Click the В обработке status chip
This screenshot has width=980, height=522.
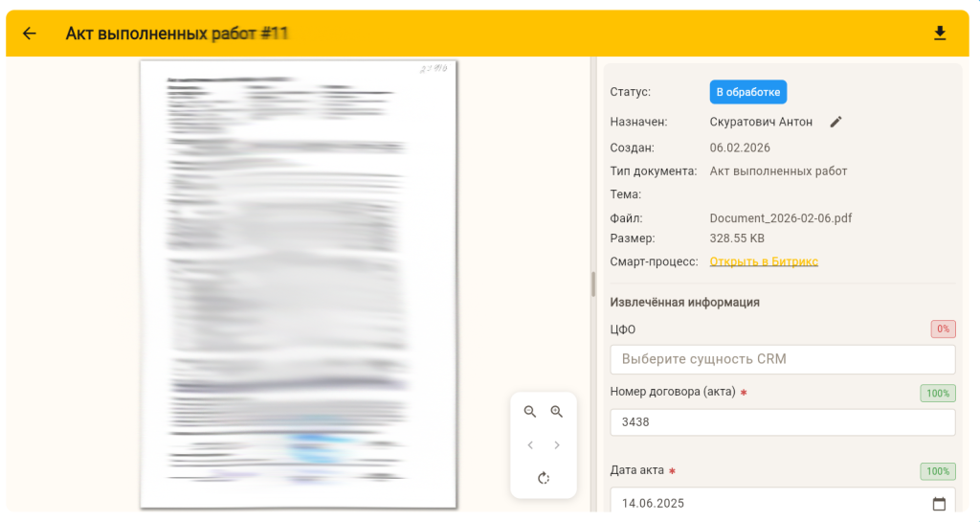[747, 92]
